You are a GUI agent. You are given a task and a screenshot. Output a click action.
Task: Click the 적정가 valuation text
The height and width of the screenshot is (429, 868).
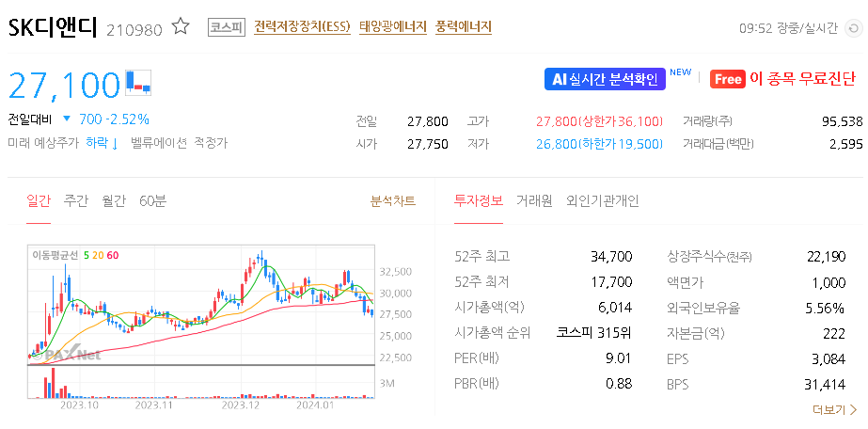211,143
